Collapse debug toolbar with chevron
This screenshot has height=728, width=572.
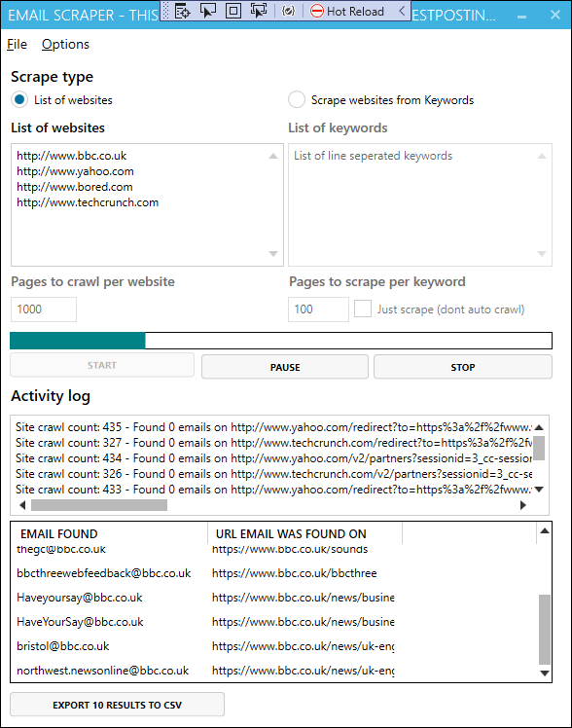point(402,11)
